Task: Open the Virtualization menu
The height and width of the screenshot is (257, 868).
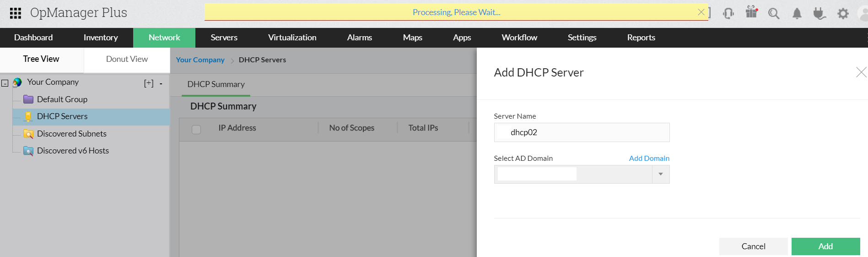Action: point(292,38)
